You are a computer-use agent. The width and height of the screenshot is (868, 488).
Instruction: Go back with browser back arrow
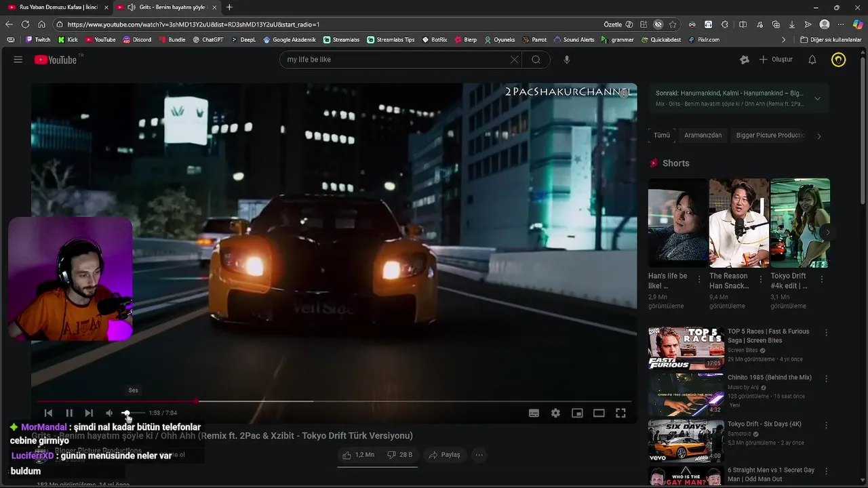(9, 24)
